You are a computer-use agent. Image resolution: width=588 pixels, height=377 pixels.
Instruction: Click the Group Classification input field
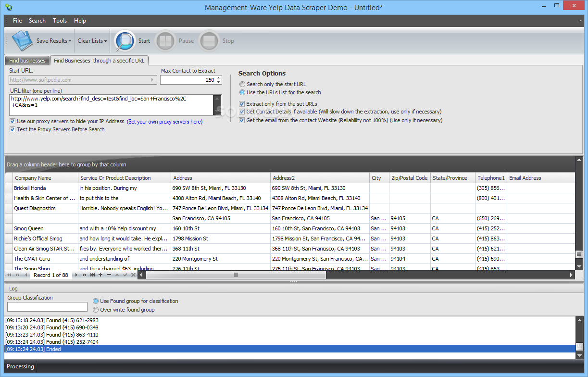click(47, 307)
